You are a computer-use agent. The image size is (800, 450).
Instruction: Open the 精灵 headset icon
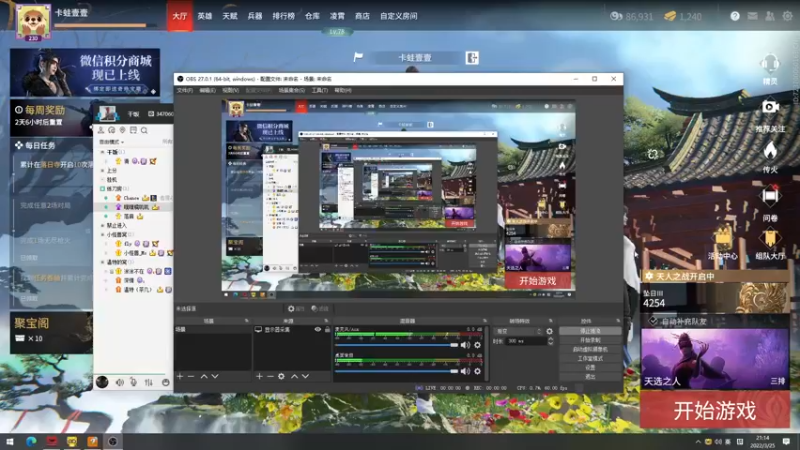(x=770, y=65)
